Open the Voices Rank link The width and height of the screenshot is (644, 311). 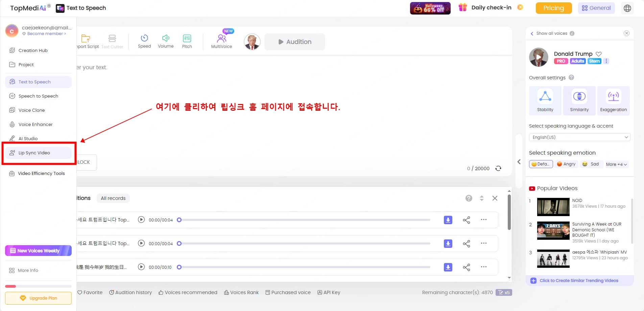(241, 292)
